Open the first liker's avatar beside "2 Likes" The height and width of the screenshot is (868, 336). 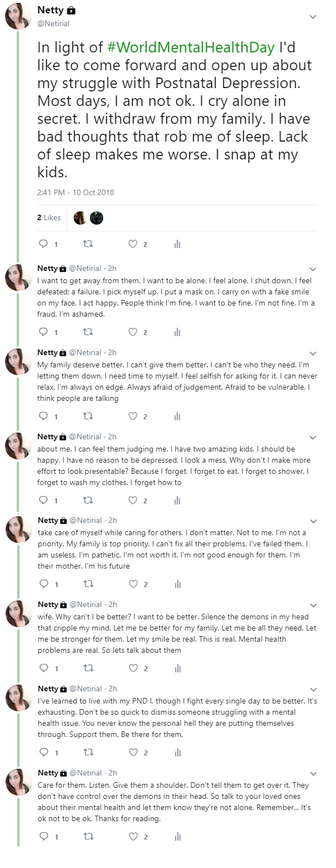click(x=80, y=218)
